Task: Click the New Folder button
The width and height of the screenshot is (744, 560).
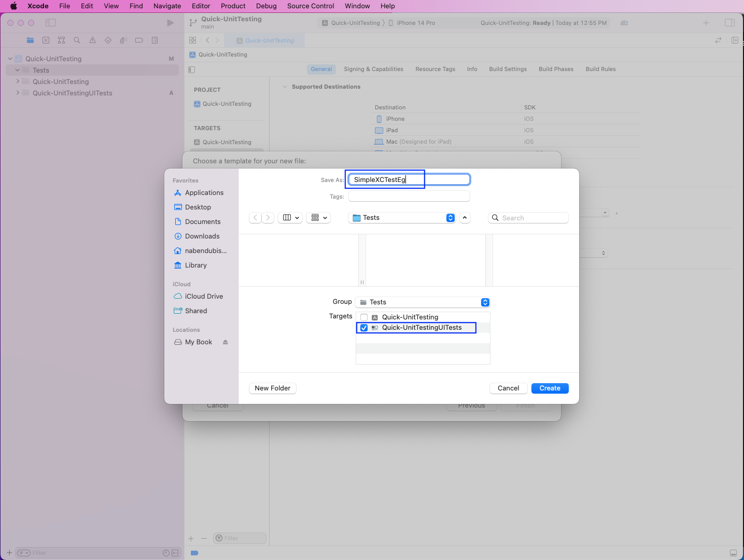Action: tap(272, 388)
